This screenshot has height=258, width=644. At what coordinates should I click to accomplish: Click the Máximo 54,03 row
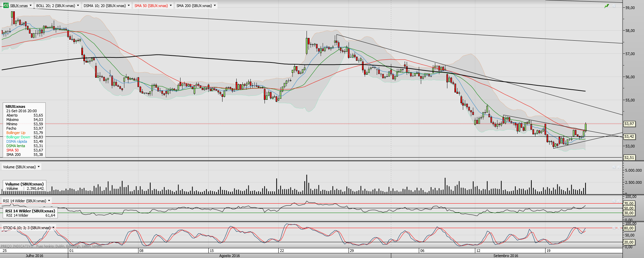(25, 120)
